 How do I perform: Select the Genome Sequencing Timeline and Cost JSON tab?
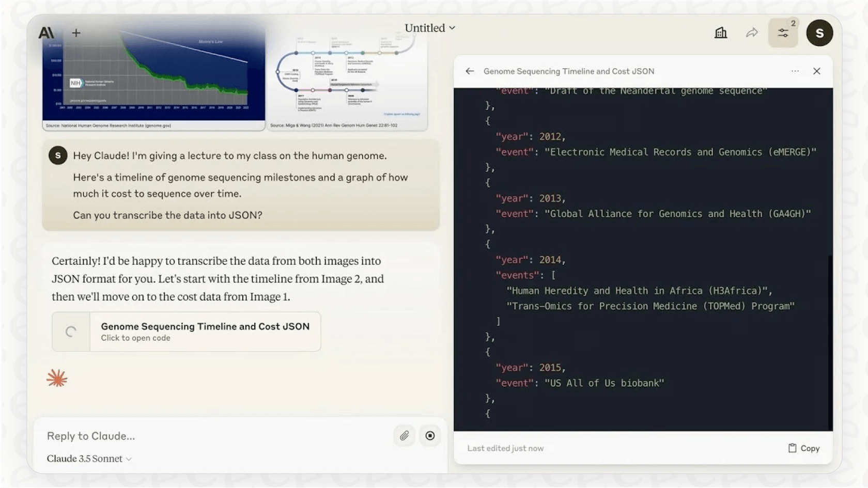pyautogui.click(x=568, y=71)
